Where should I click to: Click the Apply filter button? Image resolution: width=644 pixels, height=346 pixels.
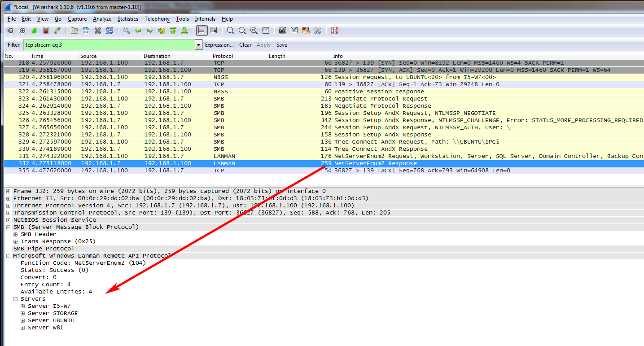click(x=263, y=45)
